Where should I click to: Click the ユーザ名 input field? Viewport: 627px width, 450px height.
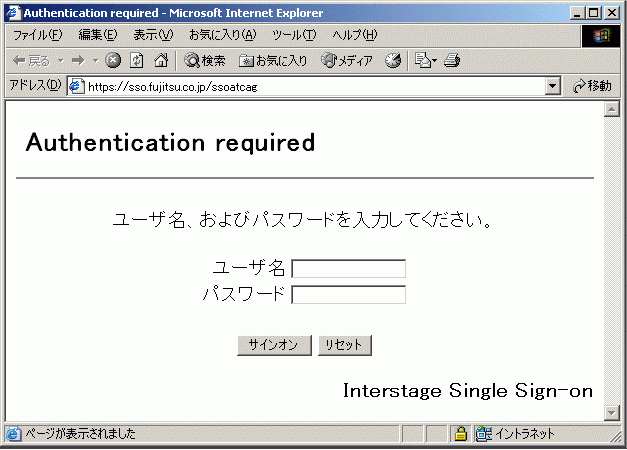click(349, 268)
